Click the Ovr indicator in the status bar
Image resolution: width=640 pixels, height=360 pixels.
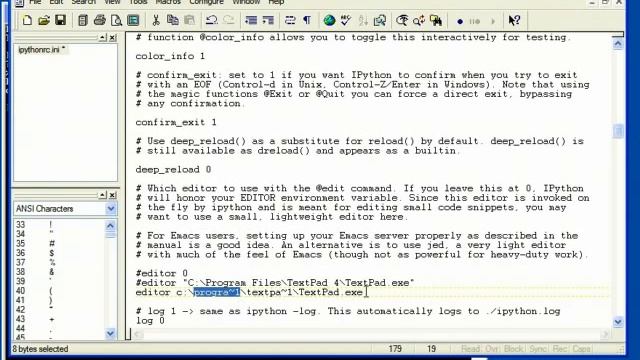click(x=491, y=349)
